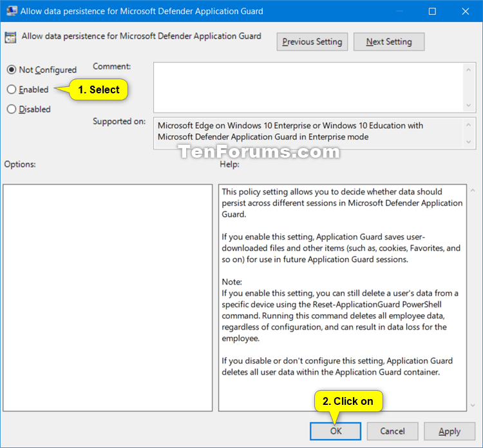Click the Comment box scroll up arrow

pyautogui.click(x=469, y=70)
